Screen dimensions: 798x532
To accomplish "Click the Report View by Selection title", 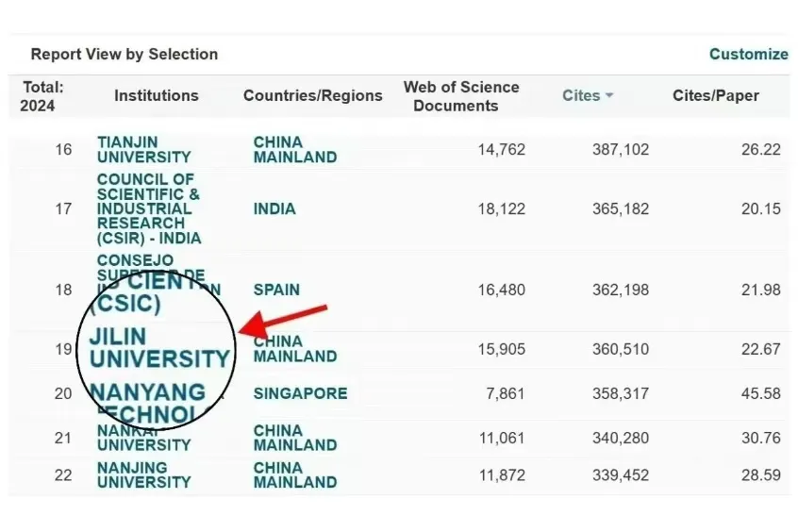I will click(x=125, y=54).
